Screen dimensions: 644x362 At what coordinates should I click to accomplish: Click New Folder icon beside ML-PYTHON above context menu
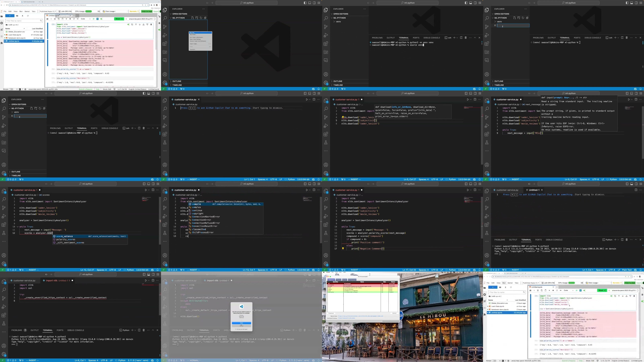197,18
